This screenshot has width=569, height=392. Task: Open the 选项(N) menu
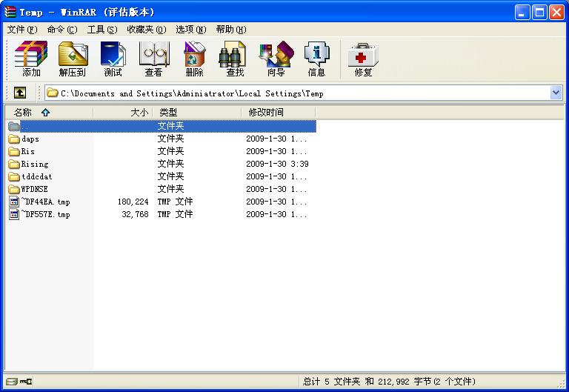pyautogui.click(x=191, y=30)
